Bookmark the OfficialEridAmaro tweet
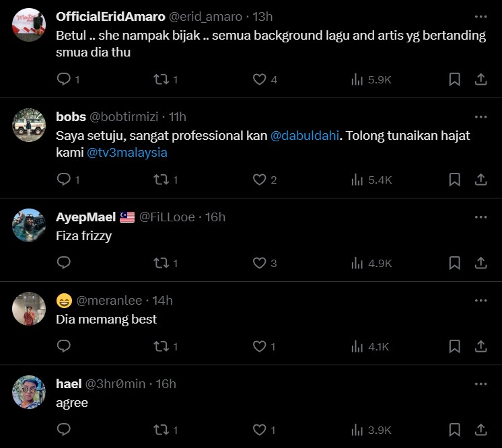 (454, 79)
